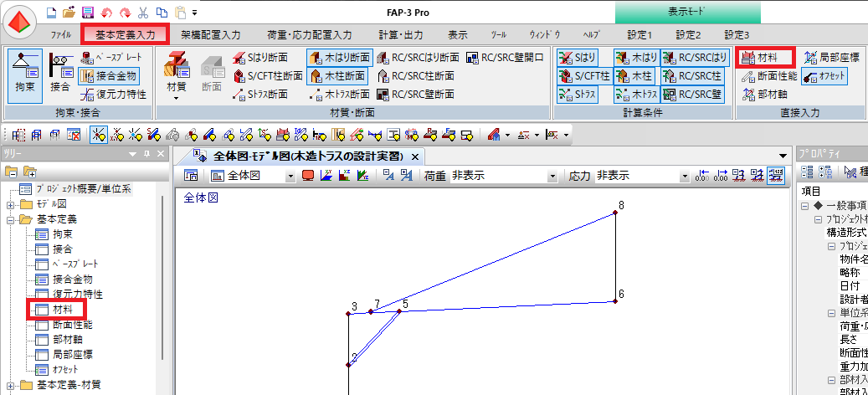
Task: Open 復元力特性 definition
Action: click(114, 94)
